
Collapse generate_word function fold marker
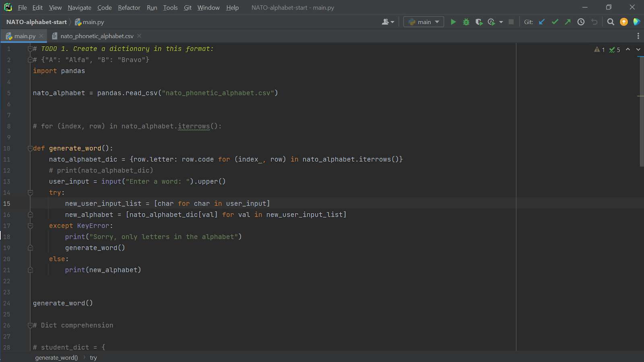click(x=30, y=148)
